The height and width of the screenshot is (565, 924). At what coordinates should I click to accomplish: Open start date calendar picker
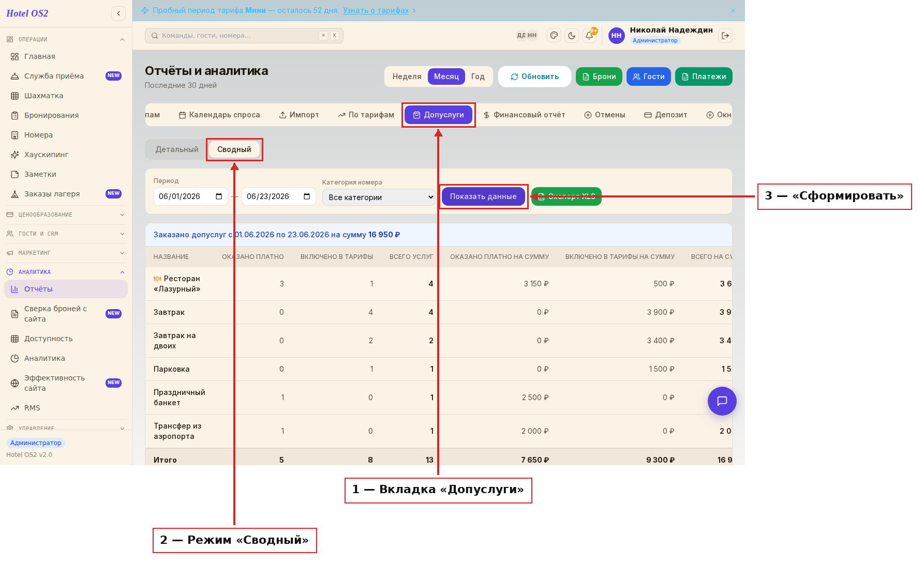click(219, 196)
